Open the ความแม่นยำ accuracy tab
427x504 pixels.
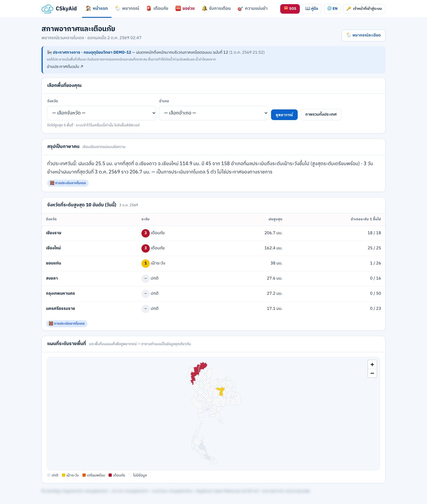click(252, 9)
